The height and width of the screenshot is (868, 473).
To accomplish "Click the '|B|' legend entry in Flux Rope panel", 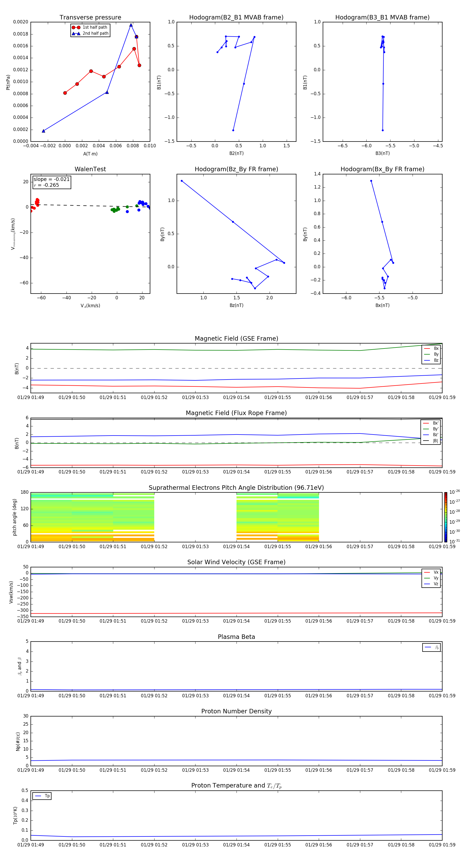I will click(431, 441).
